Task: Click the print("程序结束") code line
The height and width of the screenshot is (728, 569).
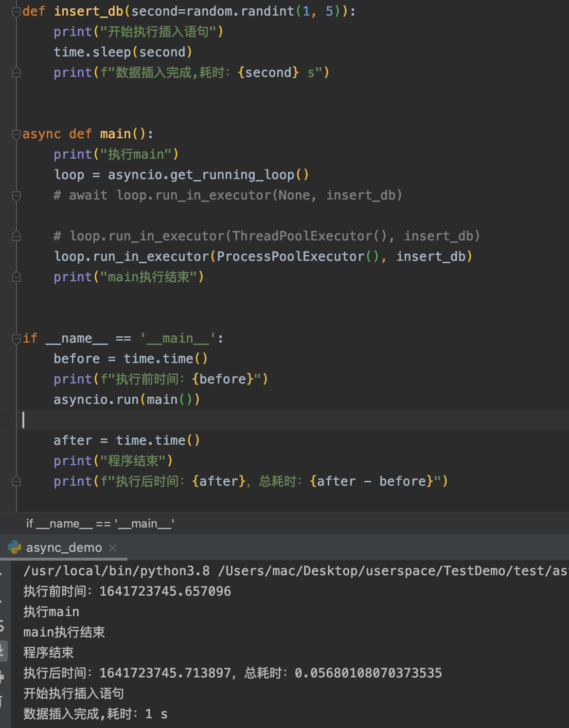Action: [x=113, y=461]
